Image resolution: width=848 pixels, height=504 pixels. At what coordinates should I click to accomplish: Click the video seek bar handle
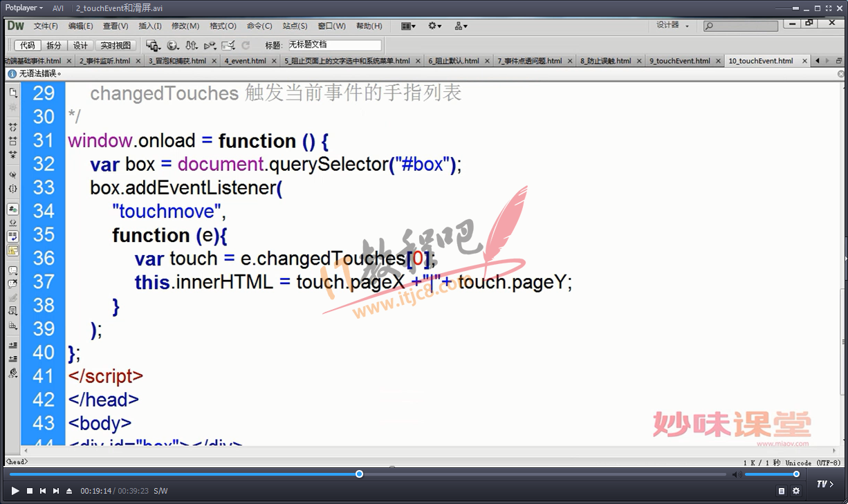pyautogui.click(x=359, y=474)
